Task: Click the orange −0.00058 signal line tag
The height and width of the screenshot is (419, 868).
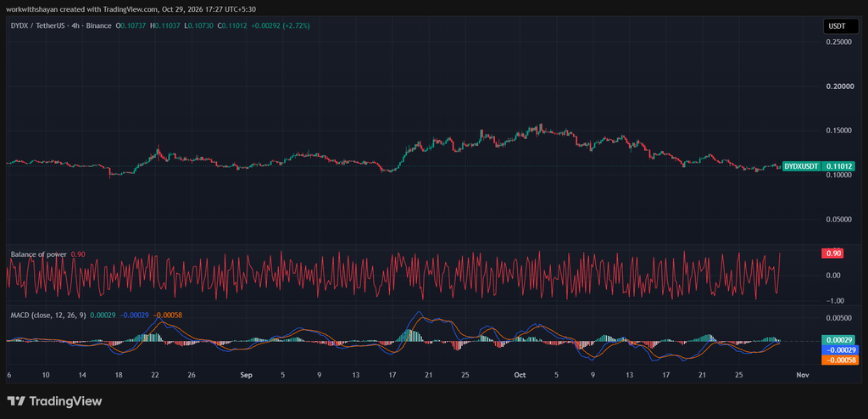Action: pos(838,360)
